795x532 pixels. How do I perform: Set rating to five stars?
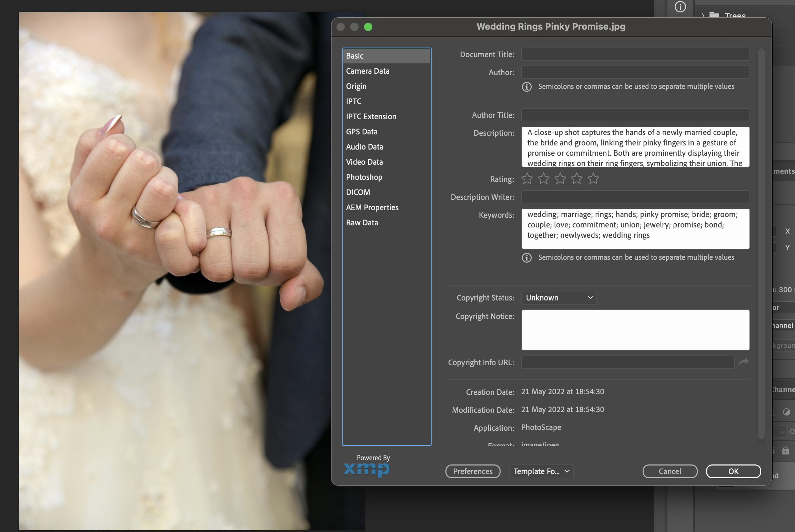(593, 178)
